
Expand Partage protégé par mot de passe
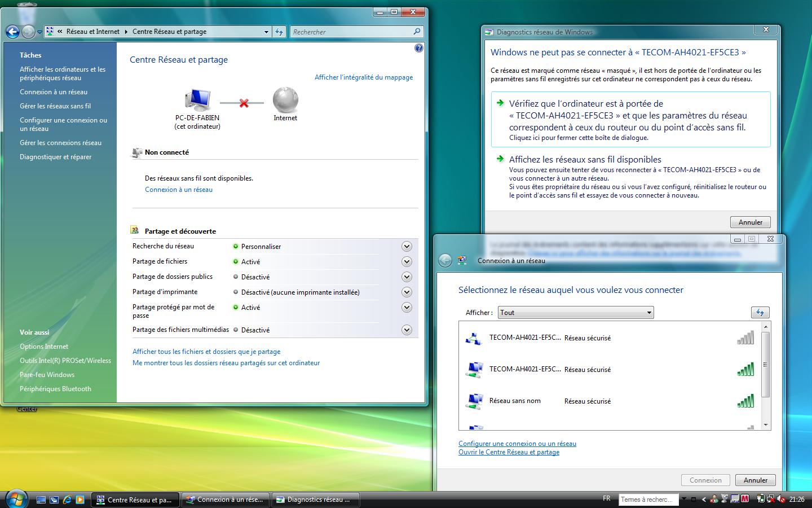[x=407, y=308]
